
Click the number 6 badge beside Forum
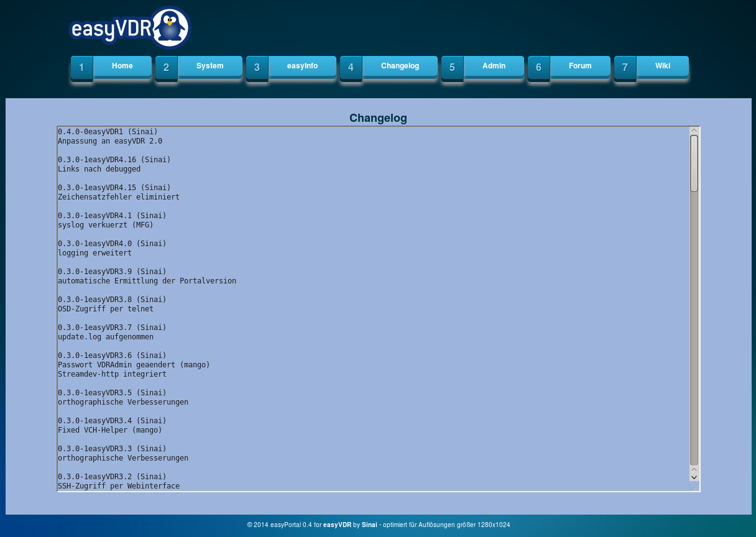pyautogui.click(x=538, y=67)
